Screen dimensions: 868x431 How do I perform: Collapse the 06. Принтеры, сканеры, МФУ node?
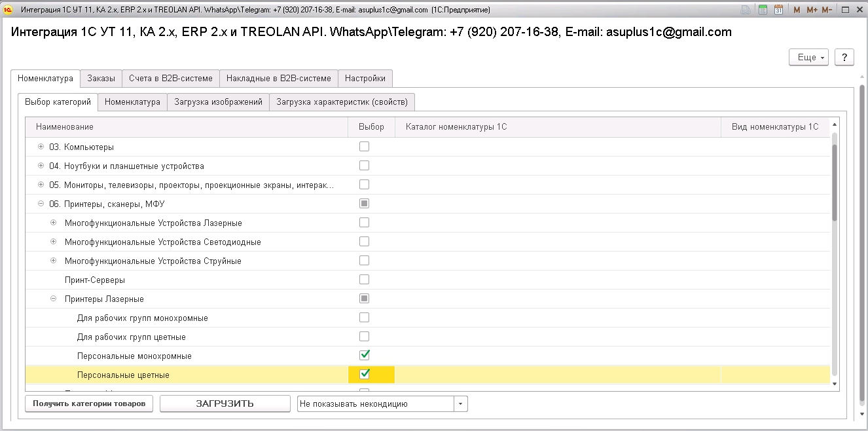[x=41, y=204]
